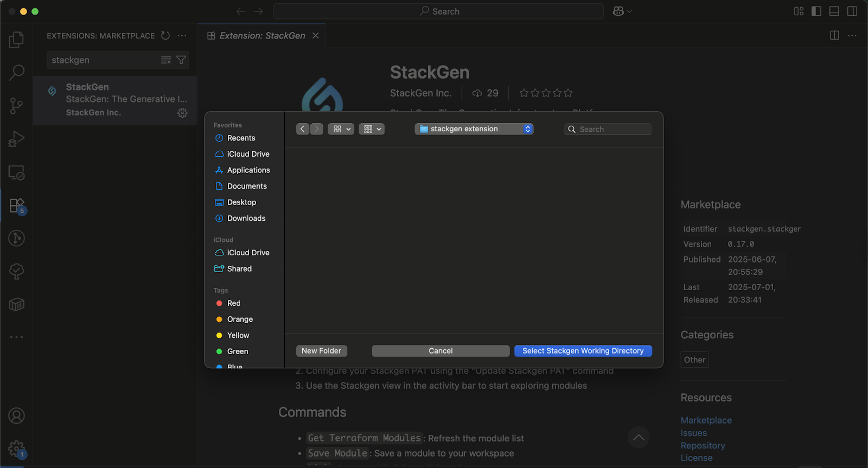The image size is (868, 468).
Task: Select Desktop in dialog sidebar
Action: [x=235, y=202]
